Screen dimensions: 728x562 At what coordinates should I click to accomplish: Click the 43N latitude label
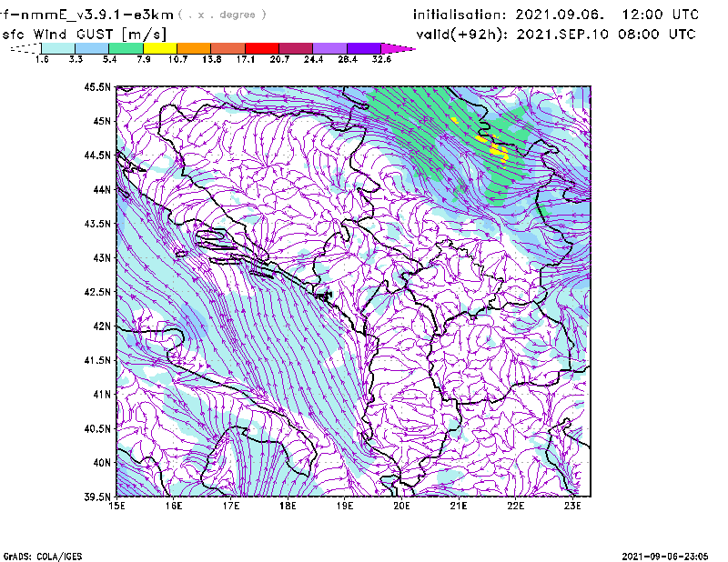[x=102, y=257]
